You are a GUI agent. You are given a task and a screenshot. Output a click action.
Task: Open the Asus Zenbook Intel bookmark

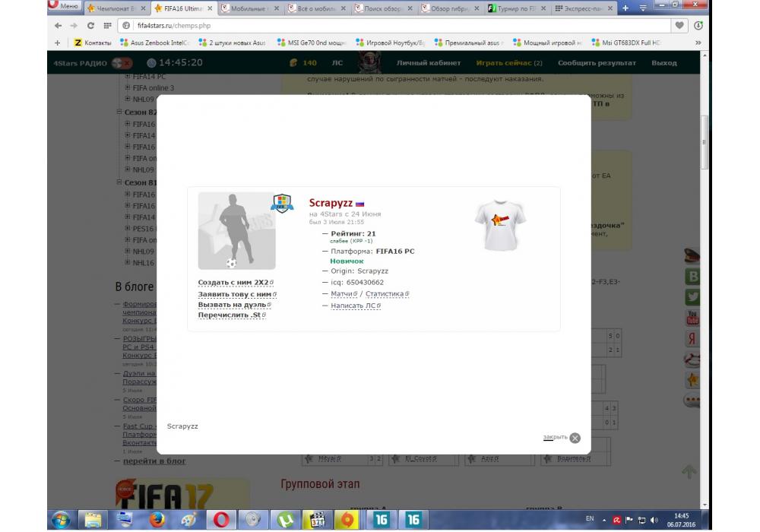coord(155,43)
